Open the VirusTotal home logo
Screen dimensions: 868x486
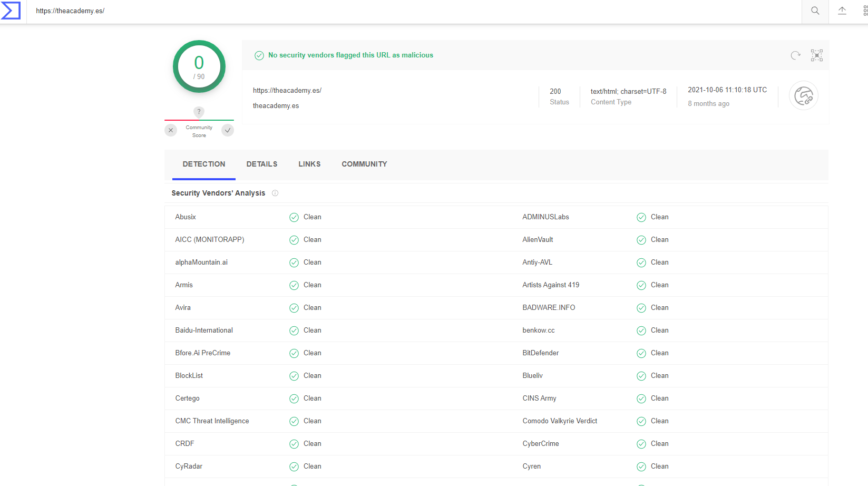[11, 11]
